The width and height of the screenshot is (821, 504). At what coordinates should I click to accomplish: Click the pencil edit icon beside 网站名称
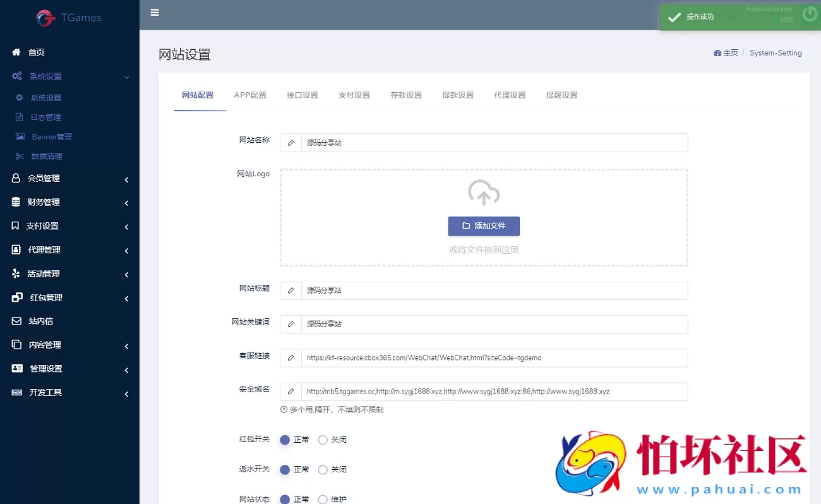coord(291,142)
